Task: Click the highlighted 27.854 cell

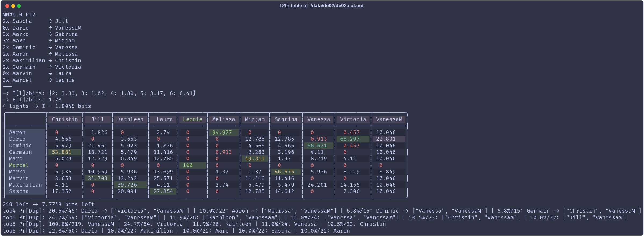Action: click(x=163, y=191)
